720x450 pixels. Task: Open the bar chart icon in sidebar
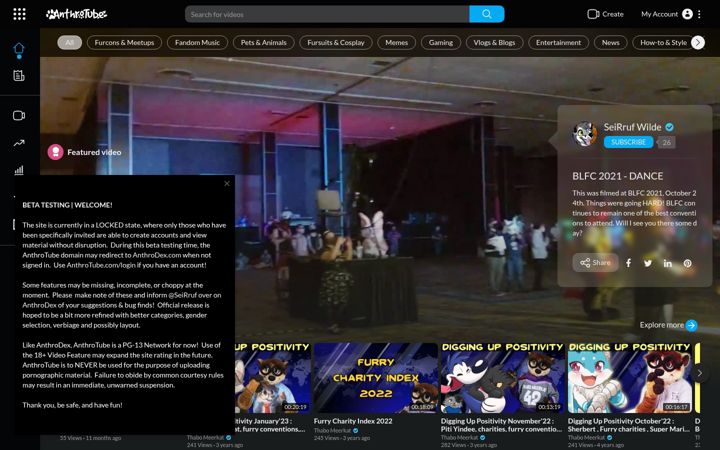click(19, 170)
